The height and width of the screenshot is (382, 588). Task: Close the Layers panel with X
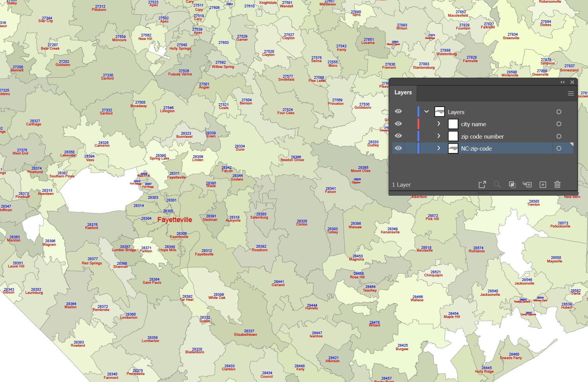point(572,82)
